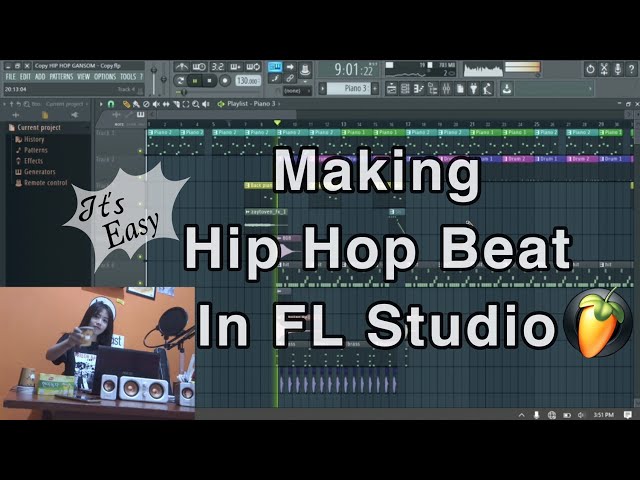Click the stamp/glue tool icon
The width and height of the screenshot is (640, 480).
305,70
